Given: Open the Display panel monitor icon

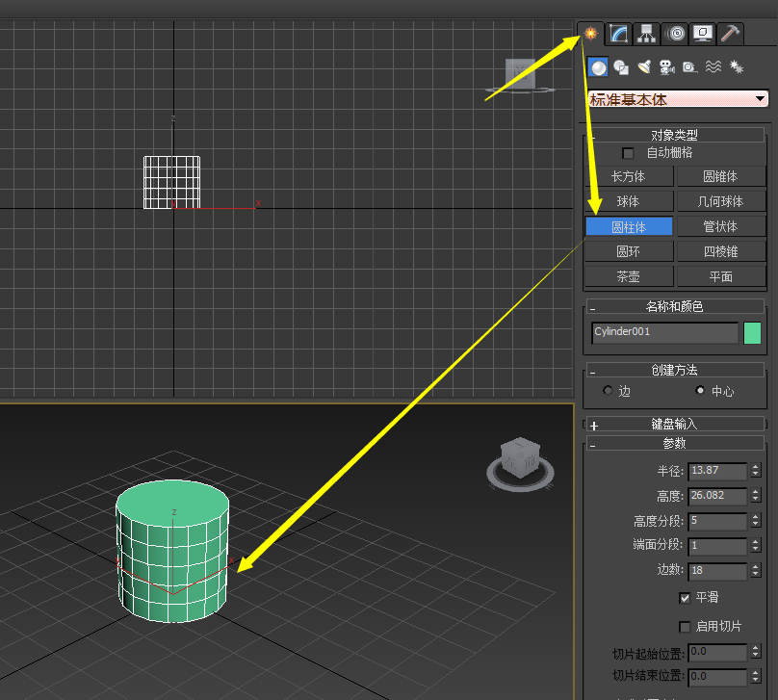Looking at the screenshot, I should point(703,34).
